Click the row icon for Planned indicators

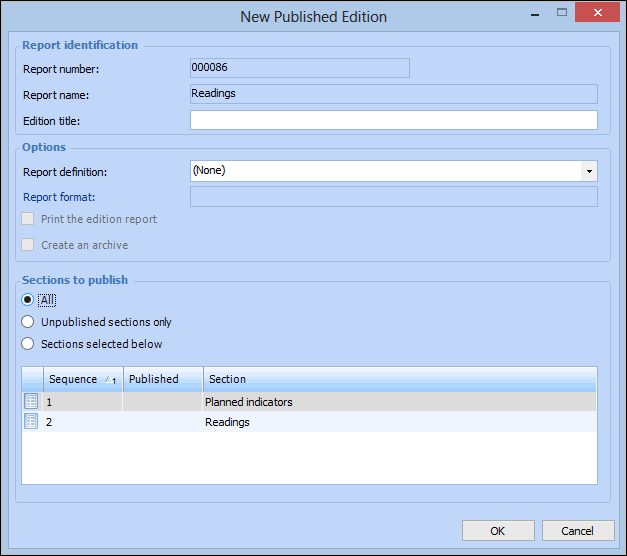(x=31, y=402)
